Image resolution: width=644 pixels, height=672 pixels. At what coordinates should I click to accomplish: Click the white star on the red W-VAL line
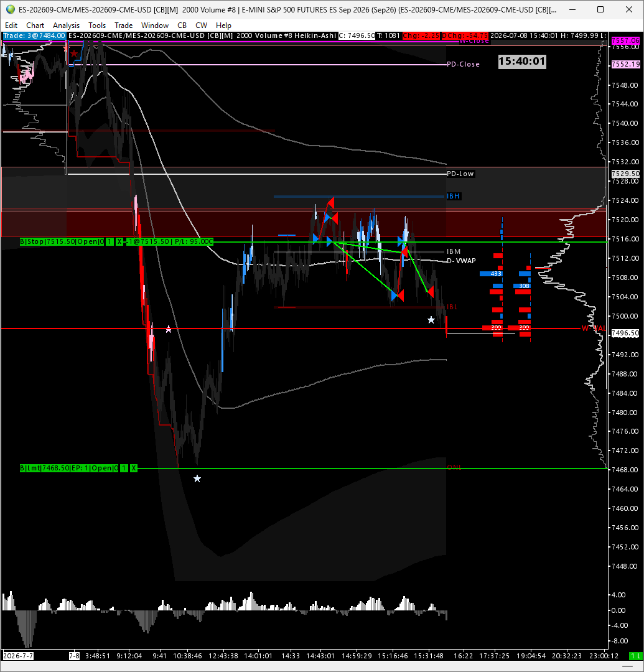coord(169,329)
